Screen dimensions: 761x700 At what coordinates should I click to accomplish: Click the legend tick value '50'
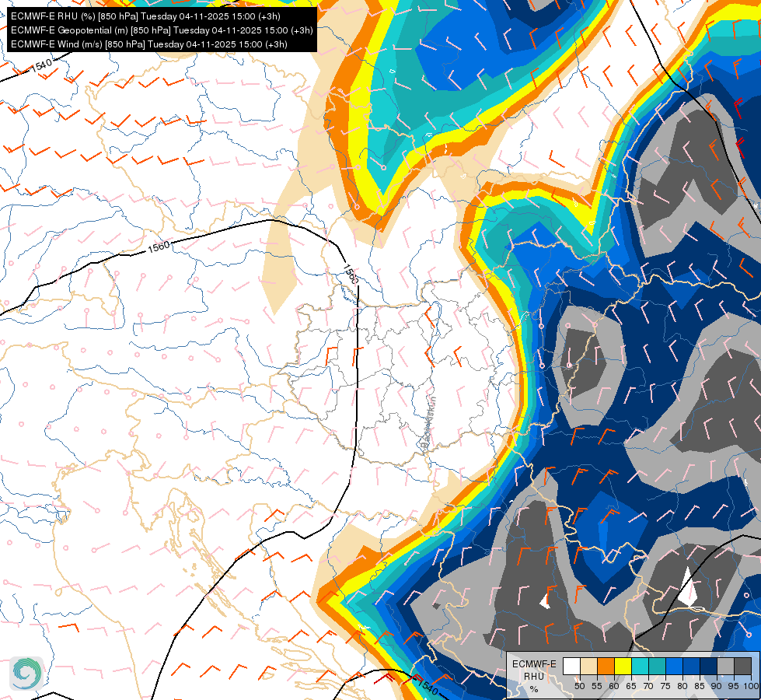[x=579, y=686]
